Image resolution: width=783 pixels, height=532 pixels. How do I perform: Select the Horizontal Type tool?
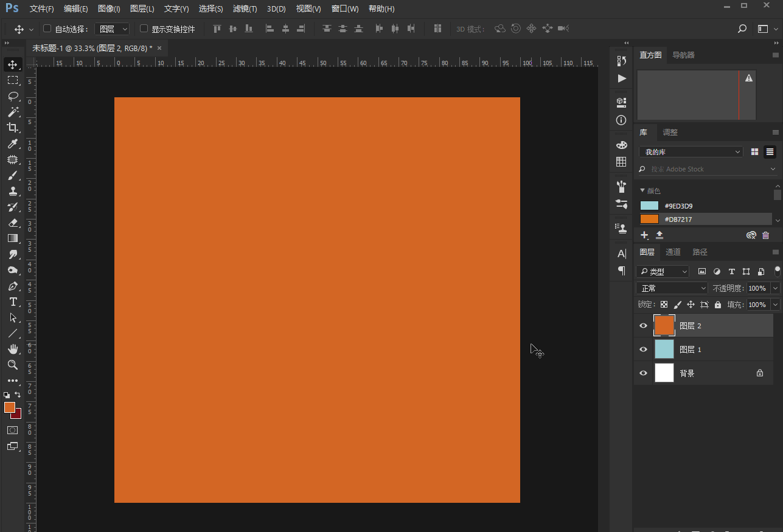(12, 302)
